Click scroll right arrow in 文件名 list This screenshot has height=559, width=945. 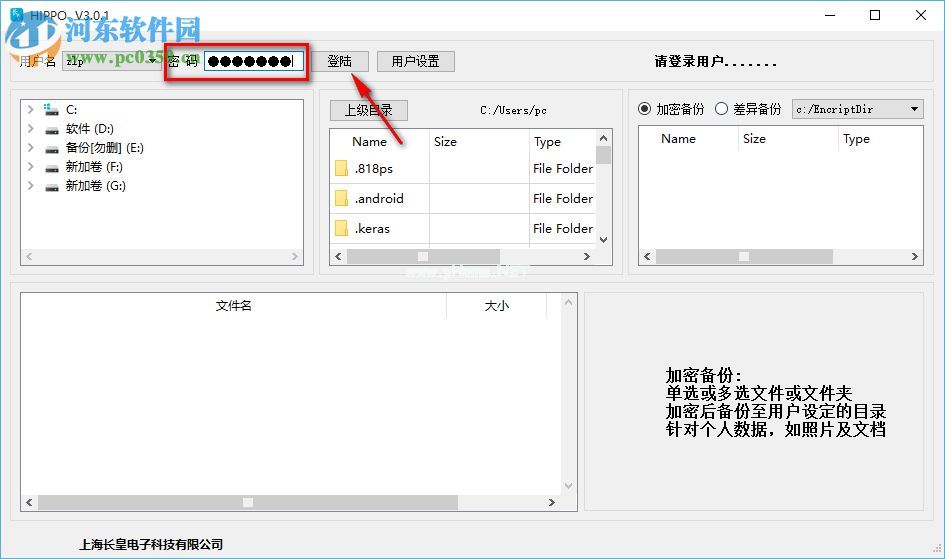click(x=551, y=502)
